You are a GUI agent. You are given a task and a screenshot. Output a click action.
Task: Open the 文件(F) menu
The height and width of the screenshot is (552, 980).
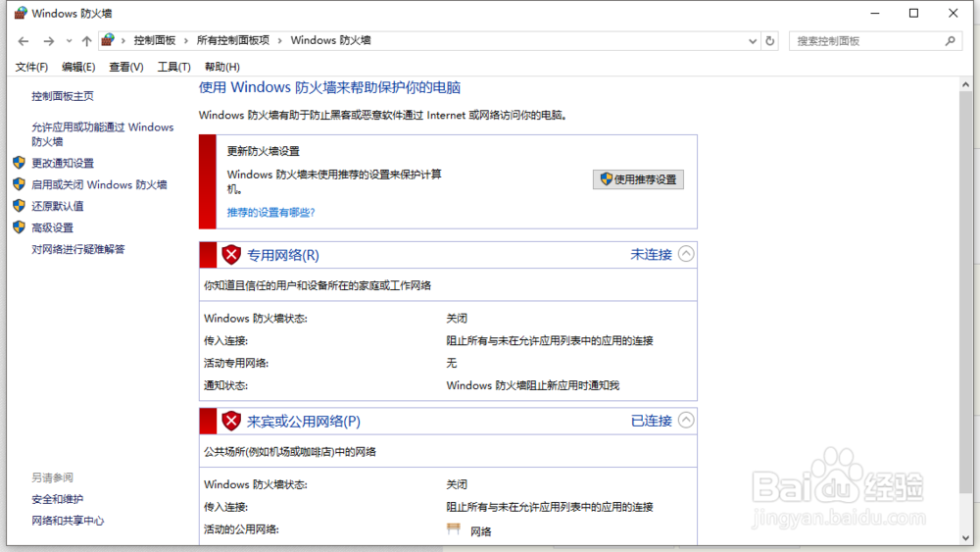coord(31,67)
